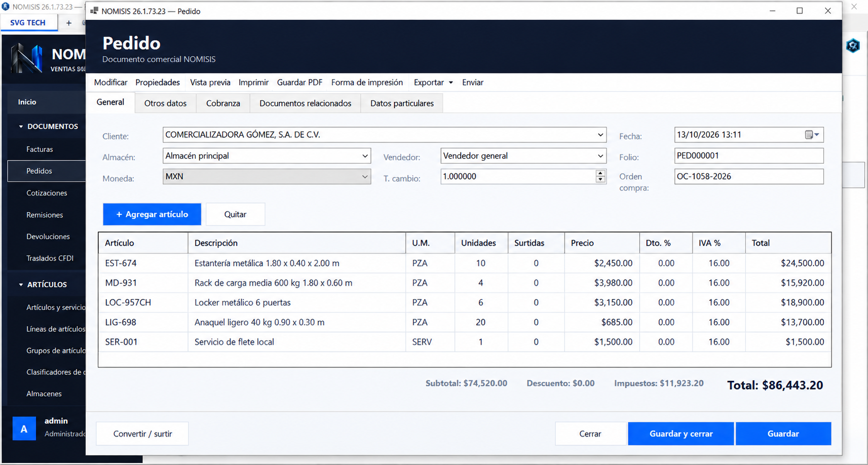Collapse the ARTÍCULOS section in sidebar

point(21,285)
